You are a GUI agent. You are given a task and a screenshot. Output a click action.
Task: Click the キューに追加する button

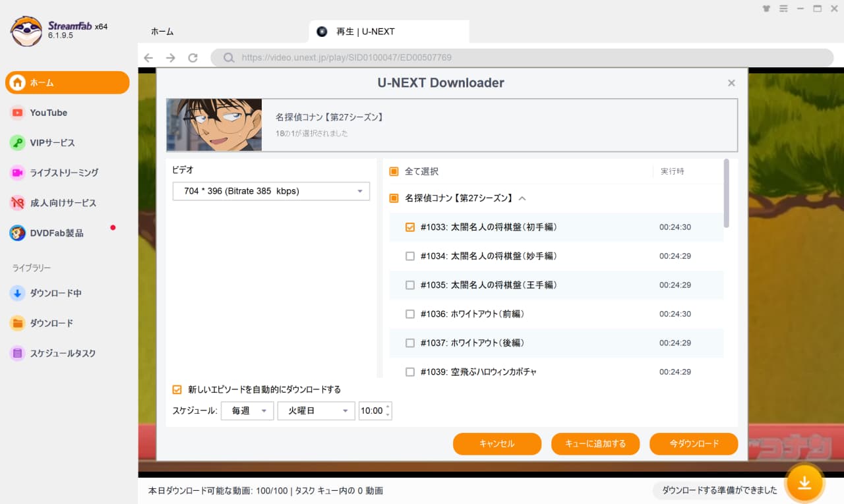[595, 443]
